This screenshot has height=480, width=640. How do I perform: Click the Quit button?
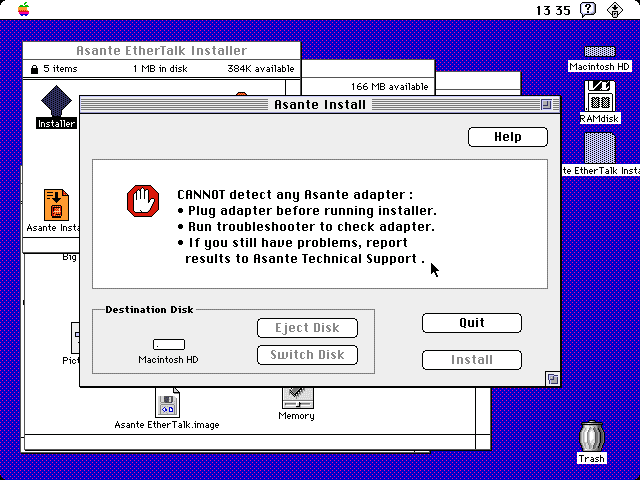pyautogui.click(x=471, y=323)
